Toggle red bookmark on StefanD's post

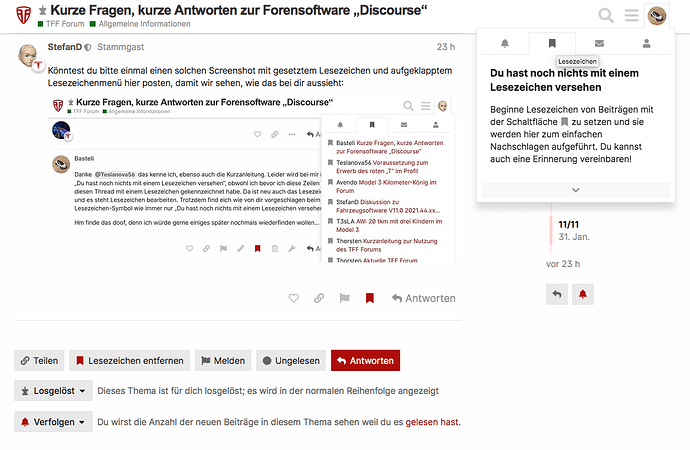click(x=370, y=298)
